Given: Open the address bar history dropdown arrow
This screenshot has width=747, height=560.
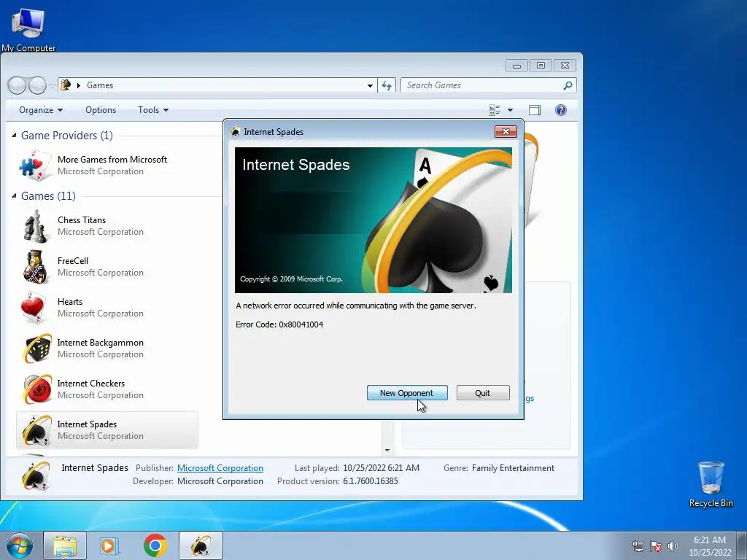Looking at the screenshot, I should (370, 86).
